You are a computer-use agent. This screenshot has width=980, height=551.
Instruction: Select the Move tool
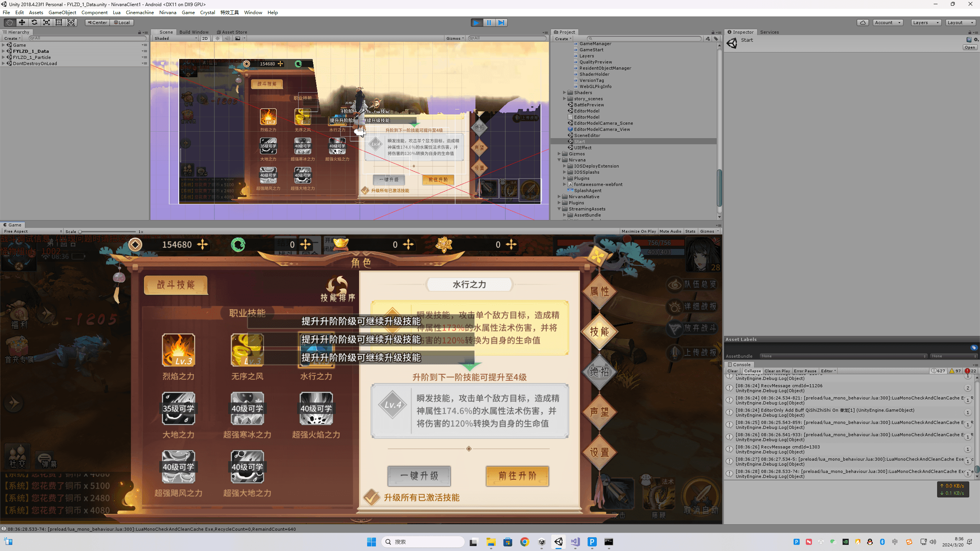click(22, 23)
